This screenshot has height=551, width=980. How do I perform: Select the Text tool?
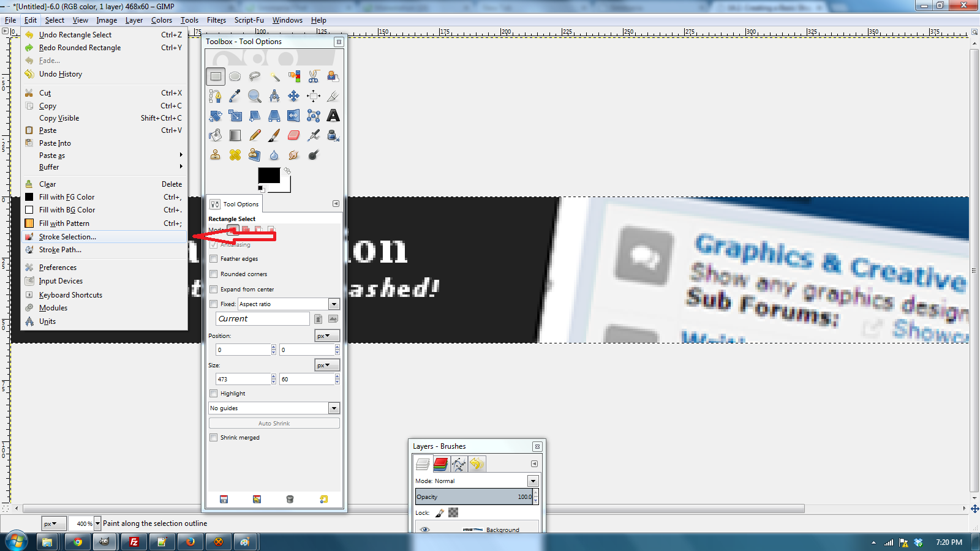click(x=333, y=116)
